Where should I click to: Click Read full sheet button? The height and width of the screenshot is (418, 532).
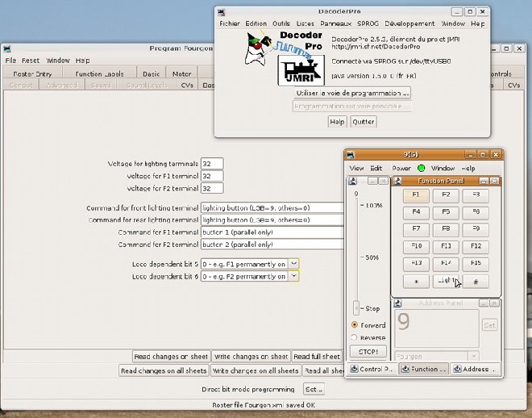pos(317,357)
